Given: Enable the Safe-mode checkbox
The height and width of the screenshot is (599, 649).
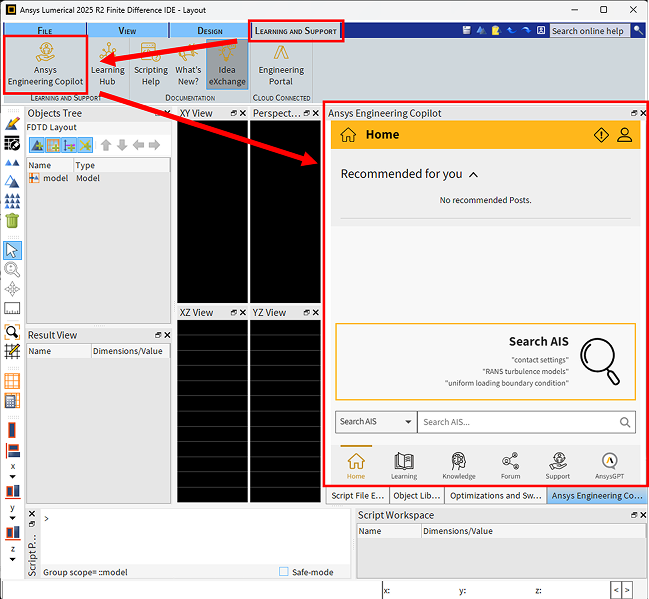Looking at the screenshot, I should click(284, 572).
